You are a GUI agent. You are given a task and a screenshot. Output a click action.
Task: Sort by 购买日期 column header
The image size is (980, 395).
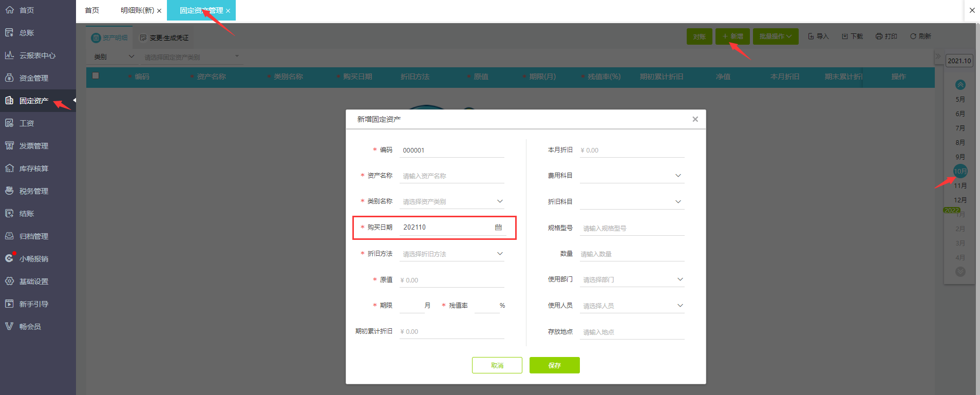click(x=357, y=77)
